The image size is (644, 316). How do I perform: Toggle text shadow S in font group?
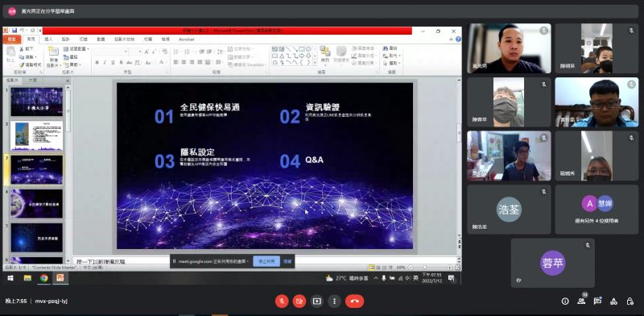(x=121, y=63)
